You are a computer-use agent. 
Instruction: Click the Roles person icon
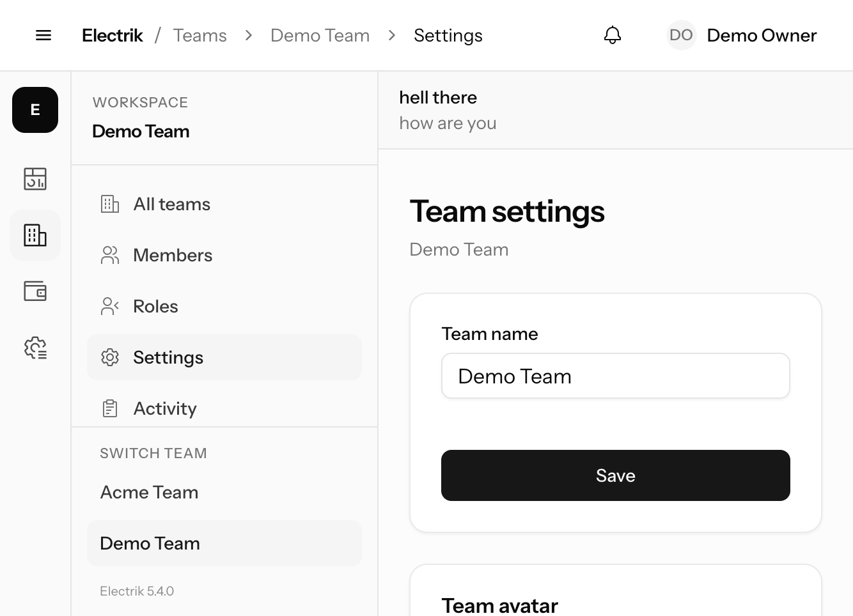tap(110, 306)
